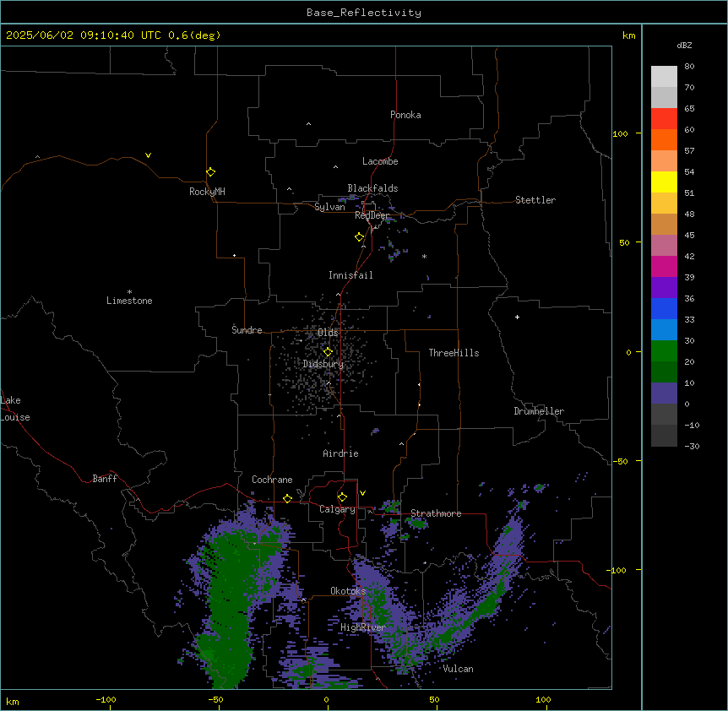Viewport: 728px width, 711px height.
Task: Select the Innisfail label
Action: (x=350, y=275)
